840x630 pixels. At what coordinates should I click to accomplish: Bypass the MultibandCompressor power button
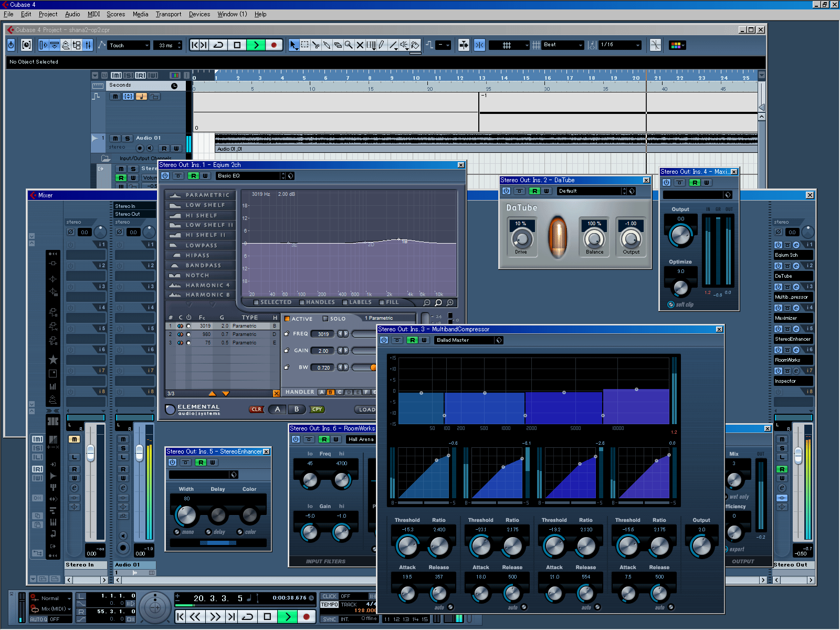pos(384,340)
